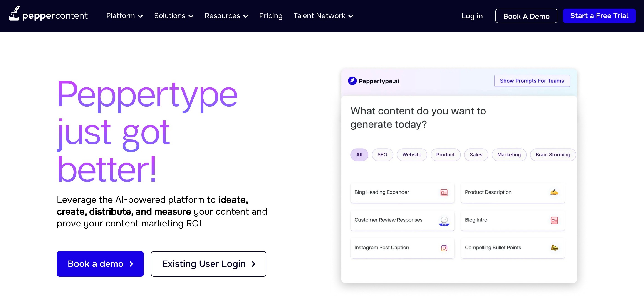644x308 pixels.
Task: Expand the Talent Network chevron
Action: pos(351,16)
